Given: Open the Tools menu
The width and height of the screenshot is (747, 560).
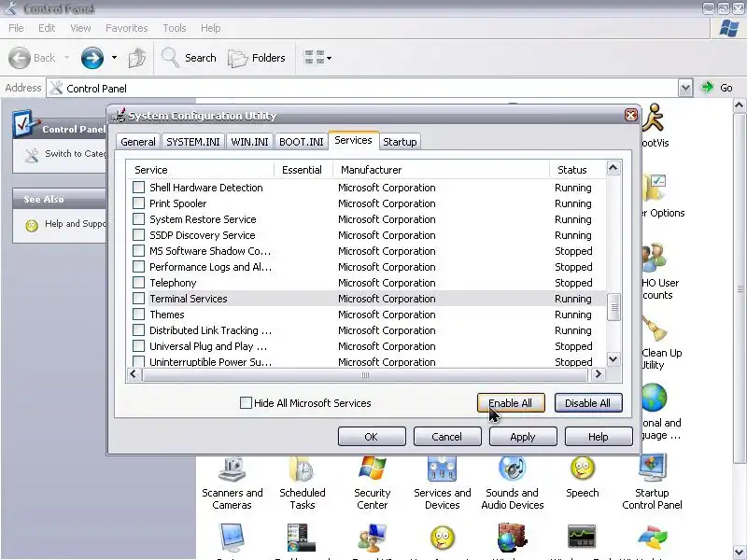Looking at the screenshot, I should point(175,28).
